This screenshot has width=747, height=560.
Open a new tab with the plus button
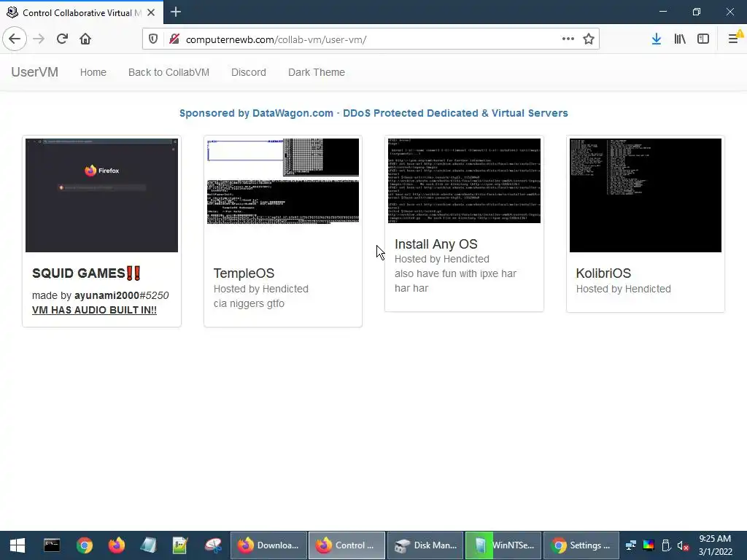[176, 12]
